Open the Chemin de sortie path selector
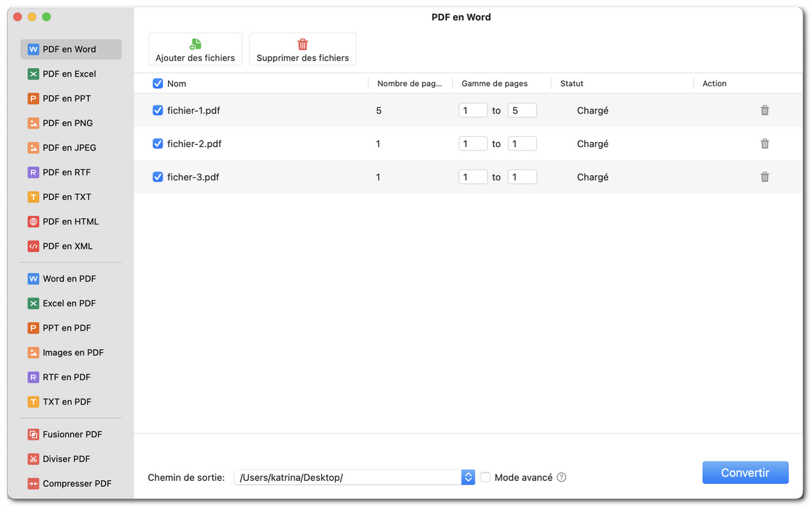This screenshot has width=812, height=507. (x=468, y=477)
